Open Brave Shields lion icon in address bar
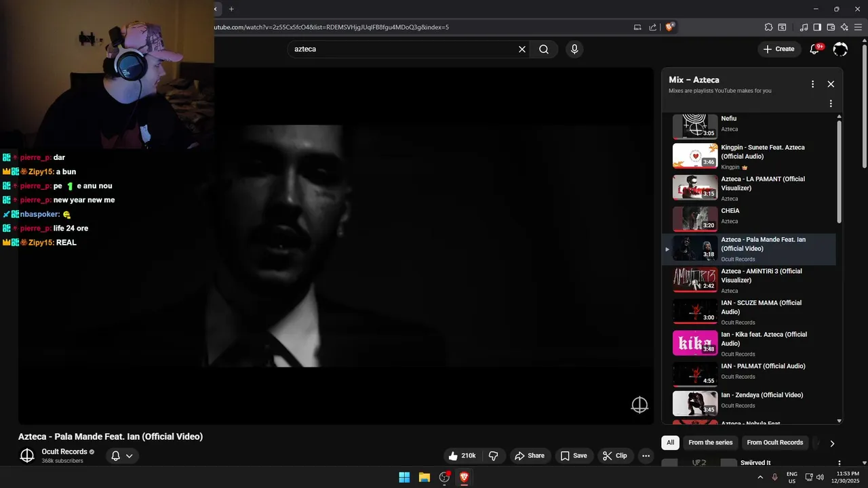Image resolution: width=868 pixels, height=488 pixels. click(x=670, y=27)
